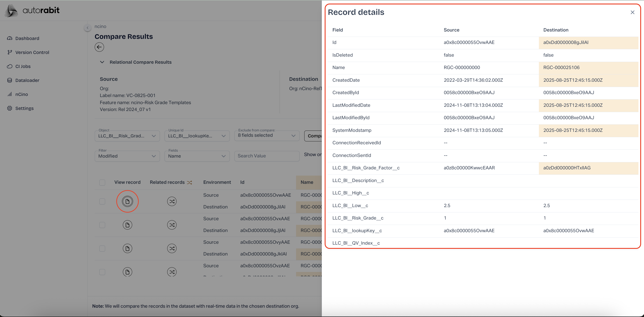Click the Compare button
The image size is (644, 317).
(x=313, y=136)
